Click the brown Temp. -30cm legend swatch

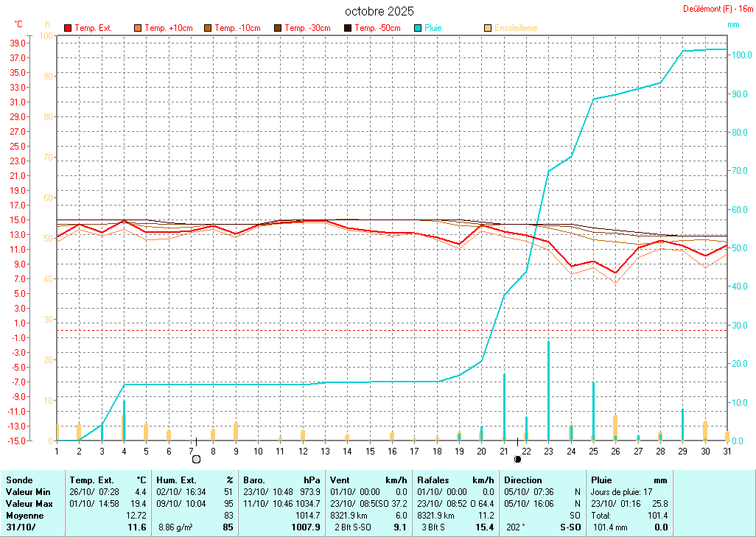pyautogui.click(x=278, y=28)
